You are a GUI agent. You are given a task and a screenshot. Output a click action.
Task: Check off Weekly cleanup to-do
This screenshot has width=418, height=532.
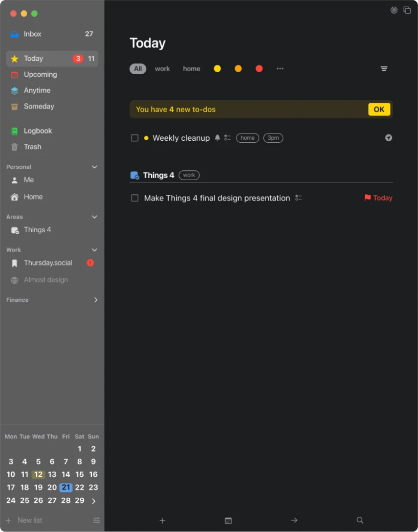tap(134, 138)
